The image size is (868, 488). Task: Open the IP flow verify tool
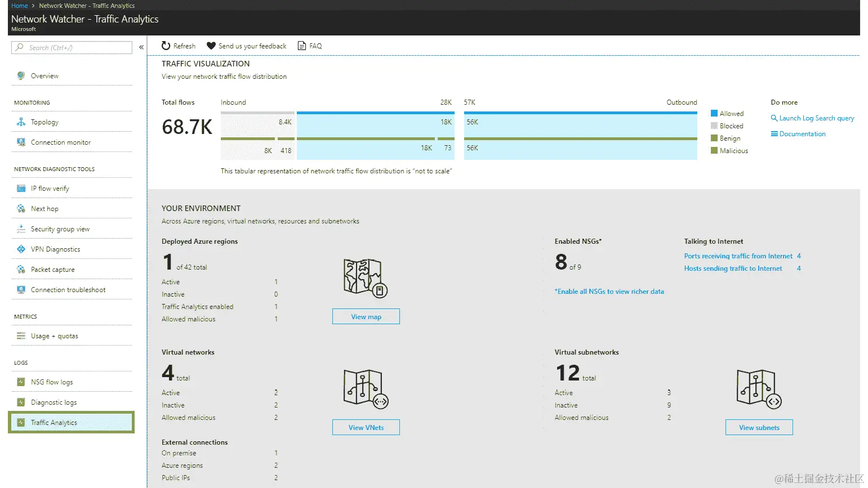(x=49, y=188)
